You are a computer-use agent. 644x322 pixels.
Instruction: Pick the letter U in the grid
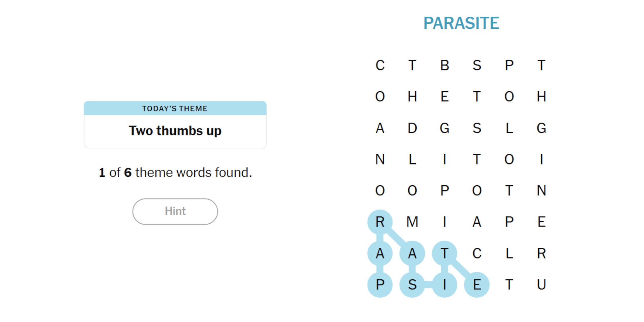[541, 285]
